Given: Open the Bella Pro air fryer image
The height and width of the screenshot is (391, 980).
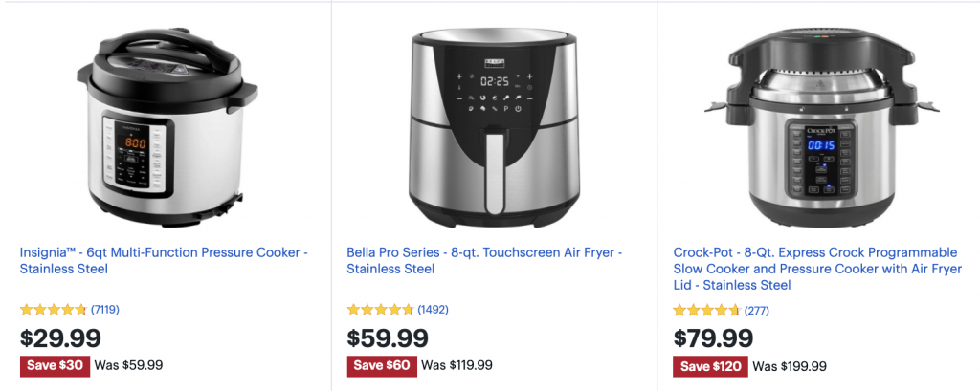Looking at the screenshot, I should pyautogui.click(x=494, y=127).
